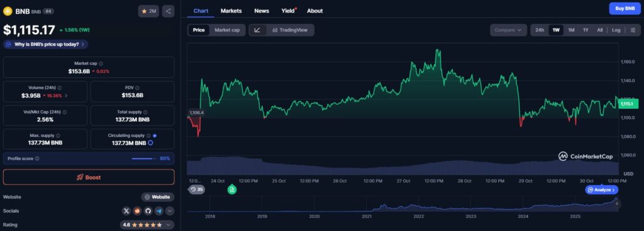Click the share icon next to watchlist

(168, 11)
